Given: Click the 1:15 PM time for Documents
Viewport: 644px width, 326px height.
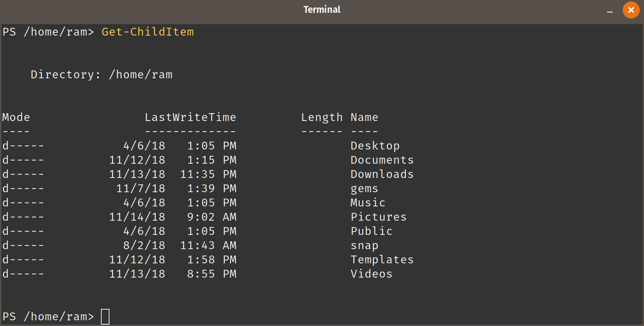Looking at the screenshot, I should coord(212,160).
